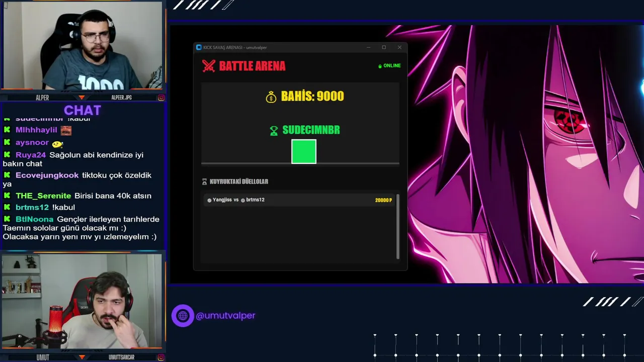This screenshot has width=644, height=362.
Task: Click the app icon in the window title bar
Action: tap(199, 47)
